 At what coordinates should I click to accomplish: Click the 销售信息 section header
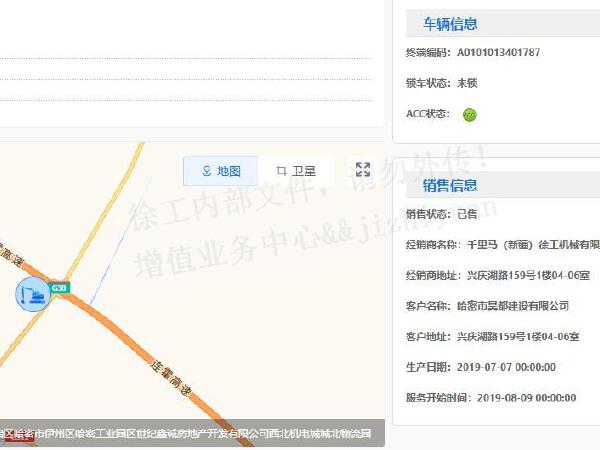[450, 185]
